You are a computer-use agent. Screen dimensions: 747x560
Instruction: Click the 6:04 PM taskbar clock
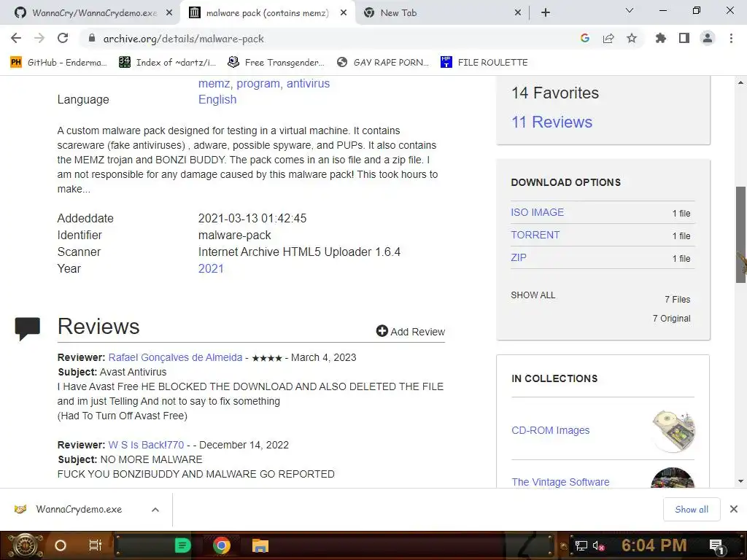click(654, 545)
